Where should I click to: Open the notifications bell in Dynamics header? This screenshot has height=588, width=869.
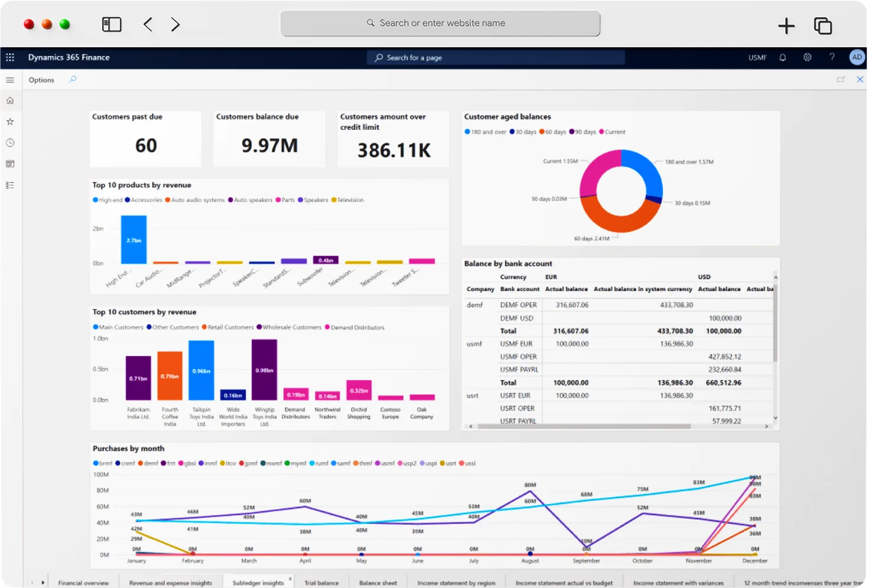coord(782,57)
